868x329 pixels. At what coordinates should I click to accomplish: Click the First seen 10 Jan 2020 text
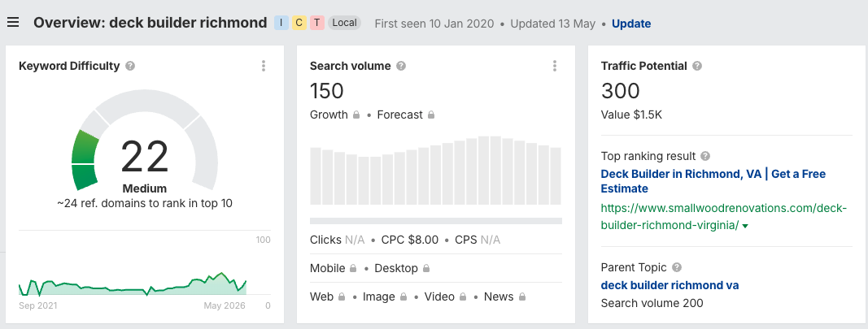pos(434,24)
